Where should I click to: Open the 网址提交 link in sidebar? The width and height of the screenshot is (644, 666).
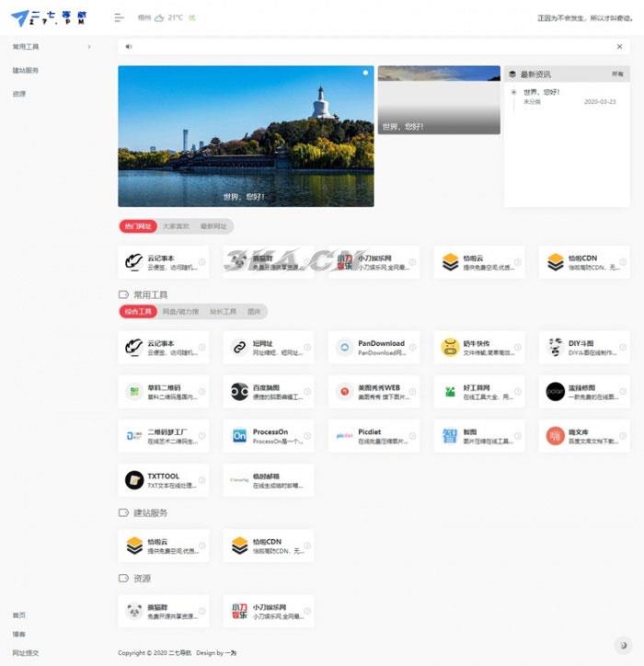(x=26, y=652)
